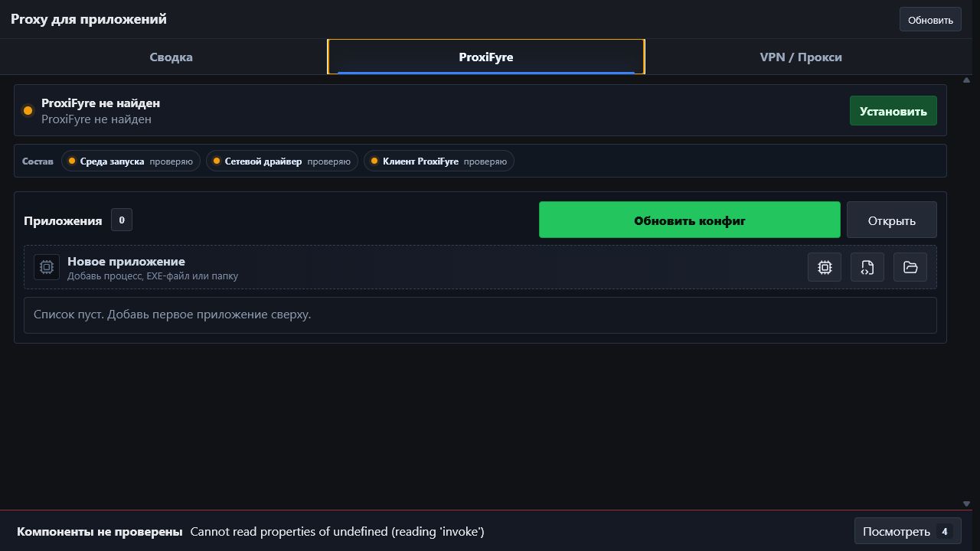This screenshot has height=551, width=980.
Task: Click the Приложения section heading
Action: tap(63, 220)
